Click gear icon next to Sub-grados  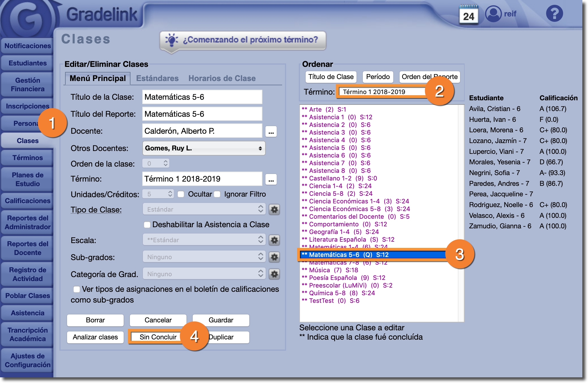(274, 257)
